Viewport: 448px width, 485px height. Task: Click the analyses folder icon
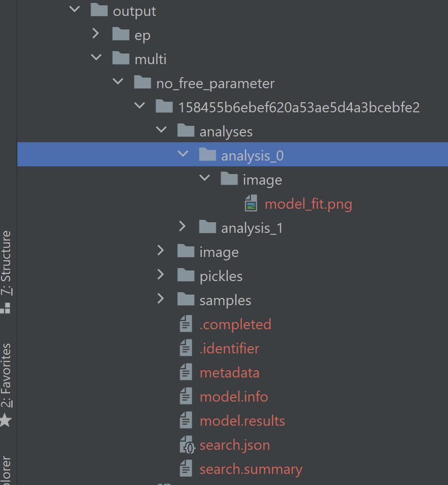[x=185, y=130]
